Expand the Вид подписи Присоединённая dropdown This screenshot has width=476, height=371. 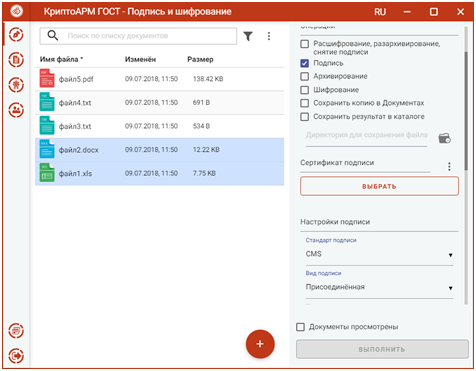tap(379, 287)
